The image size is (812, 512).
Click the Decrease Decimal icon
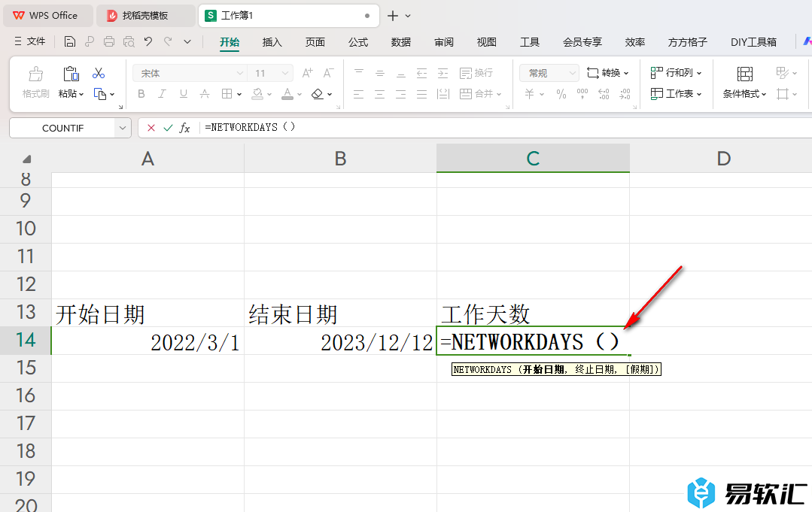coord(625,94)
